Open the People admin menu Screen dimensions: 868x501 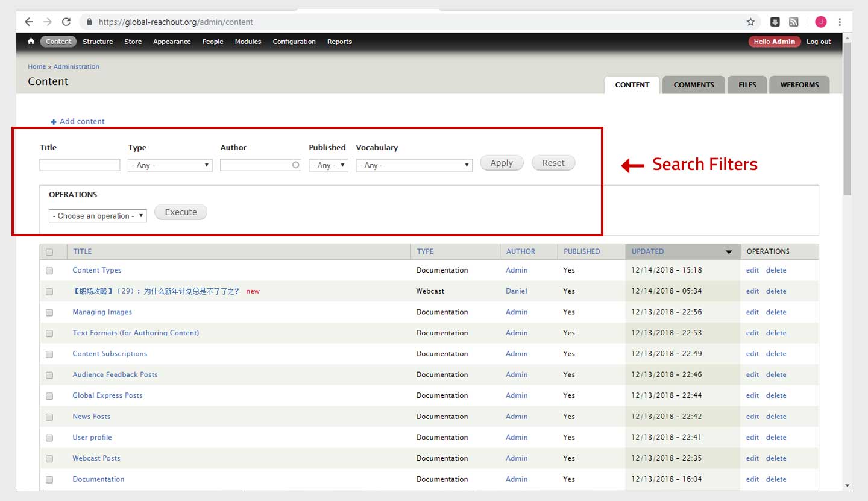213,42
